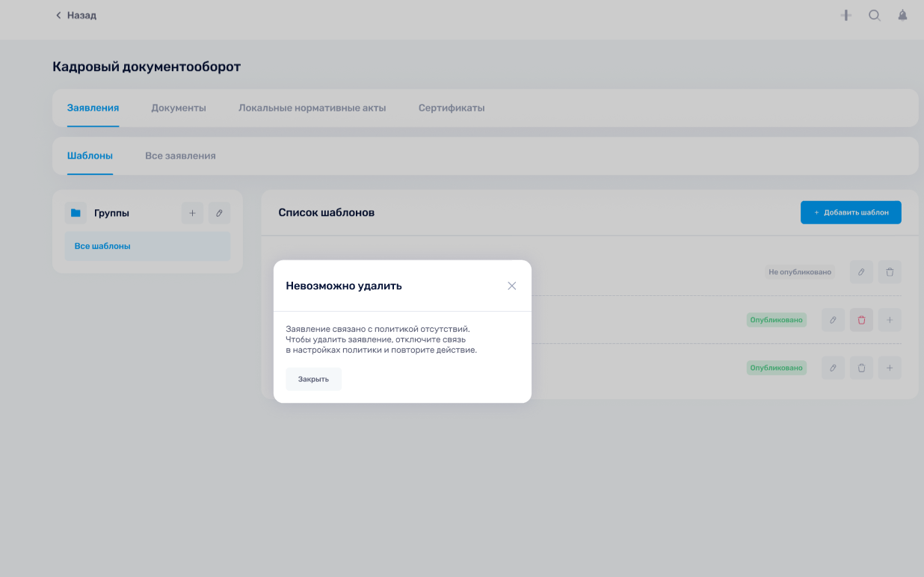Go back via the 'Назад' link
This screenshot has height=577, width=924.
point(76,15)
